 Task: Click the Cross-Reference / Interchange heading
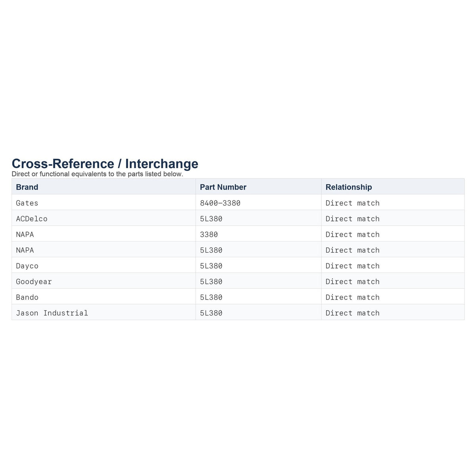pyautogui.click(x=105, y=163)
